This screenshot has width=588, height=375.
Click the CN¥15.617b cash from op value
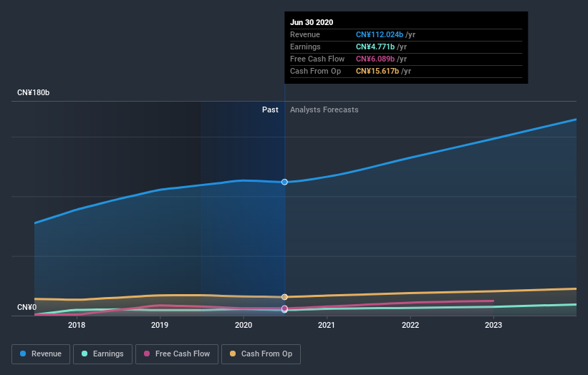point(377,71)
